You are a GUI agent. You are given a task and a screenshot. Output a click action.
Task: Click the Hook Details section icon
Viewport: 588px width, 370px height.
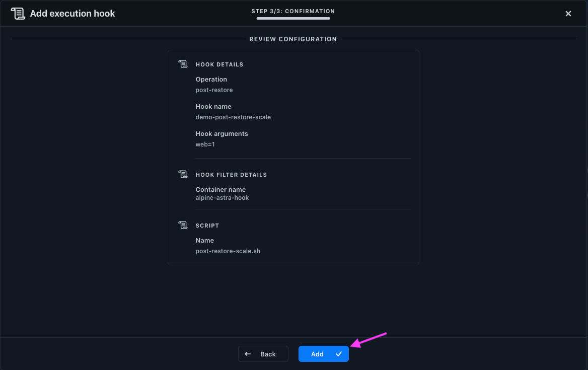coord(183,64)
